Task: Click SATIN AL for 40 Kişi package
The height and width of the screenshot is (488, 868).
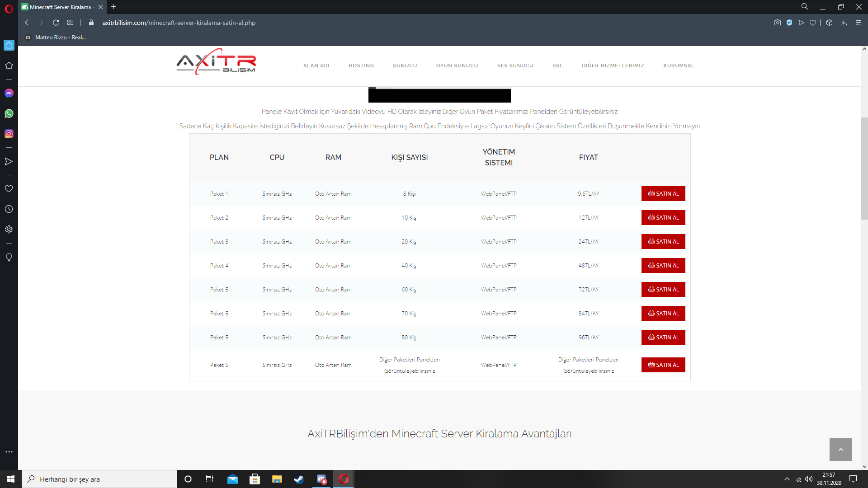Action: pyautogui.click(x=663, y=266)
